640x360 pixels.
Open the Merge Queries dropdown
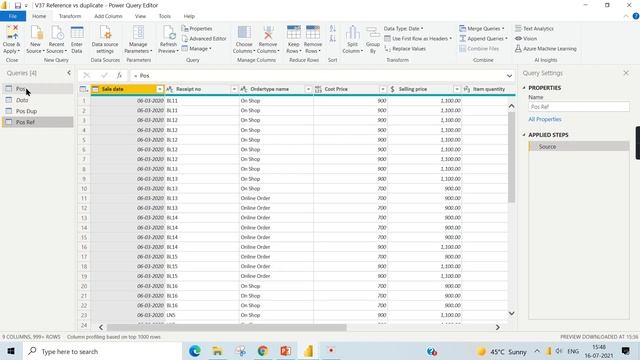[x=482, y=29]
